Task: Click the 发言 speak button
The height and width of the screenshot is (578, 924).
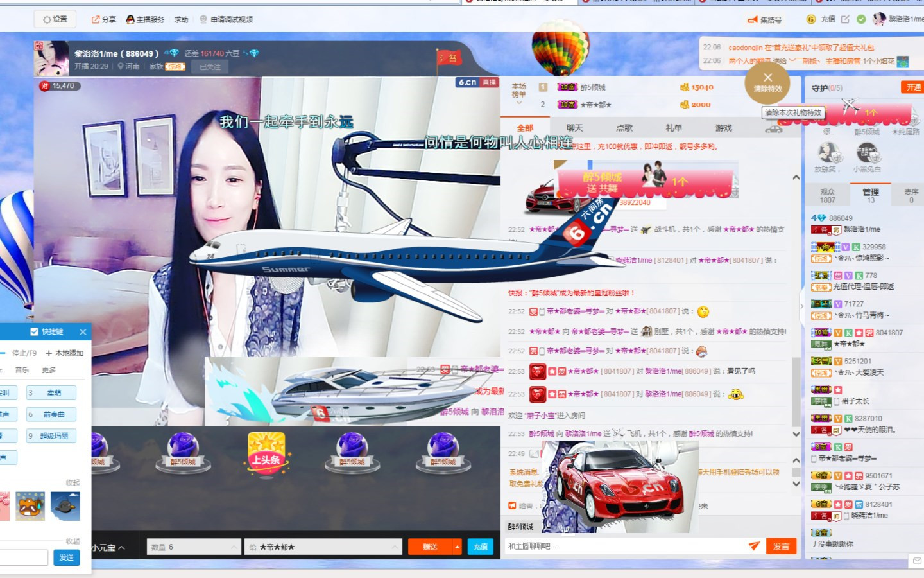Action: (781, 547)
